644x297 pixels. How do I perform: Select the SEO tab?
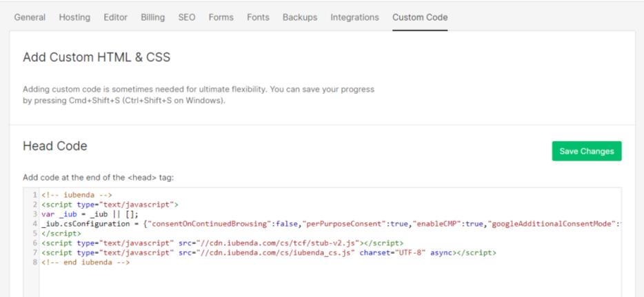click(187, 17)
